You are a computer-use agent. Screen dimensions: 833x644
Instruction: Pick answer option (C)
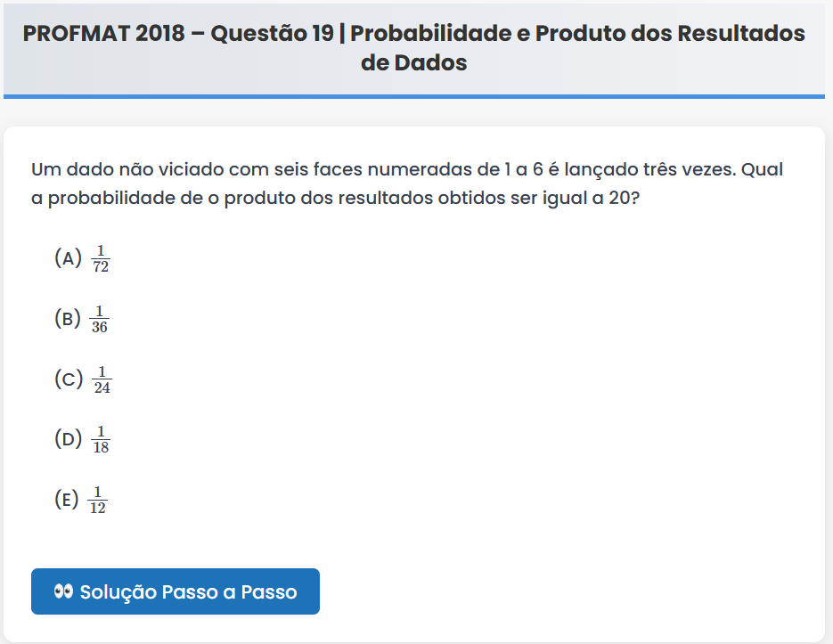pyautogui.click(x=68, y=379)
